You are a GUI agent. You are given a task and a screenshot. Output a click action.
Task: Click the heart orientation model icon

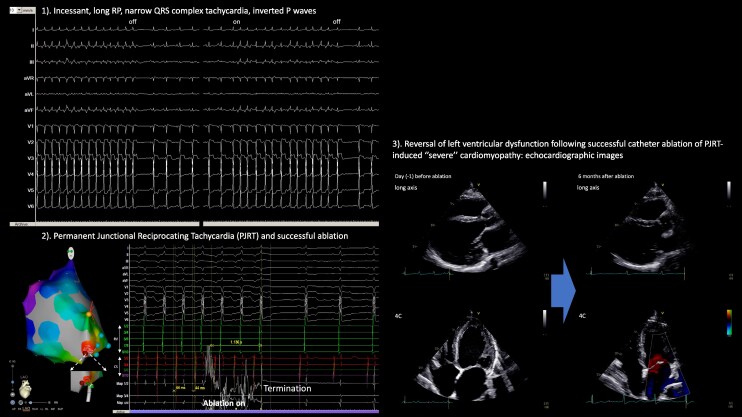point(25,389)
